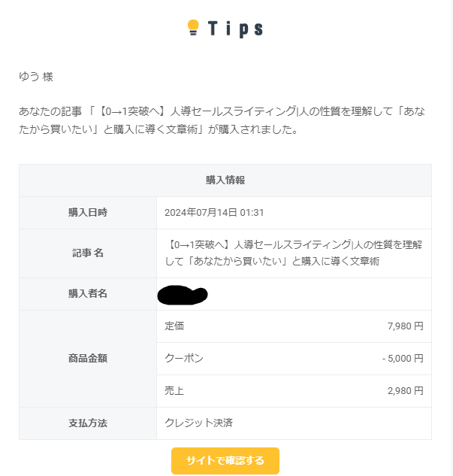Click the ゆう 様 greeting line

click(36, 77)
